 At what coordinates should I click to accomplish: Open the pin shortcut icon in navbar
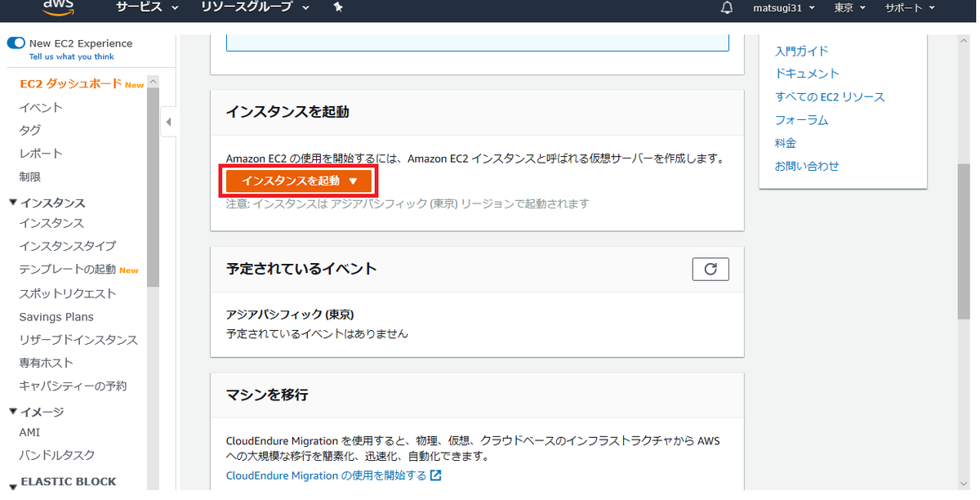338,7
